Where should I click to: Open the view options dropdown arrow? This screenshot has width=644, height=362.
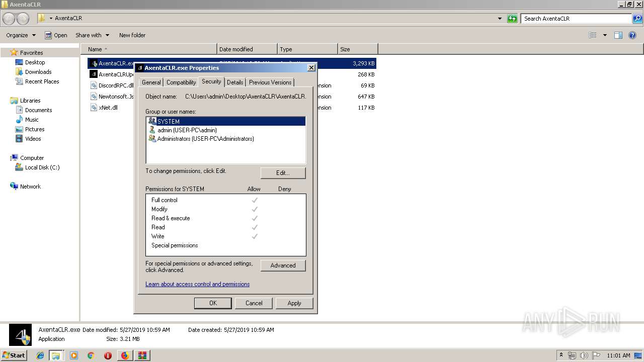point(605,35)
